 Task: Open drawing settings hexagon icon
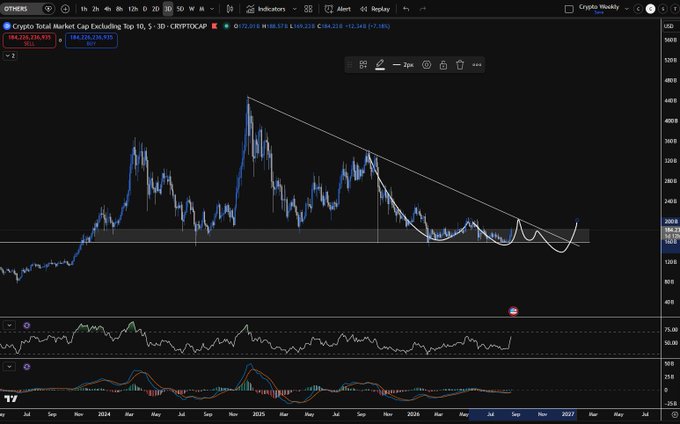(x=427, y=65)
